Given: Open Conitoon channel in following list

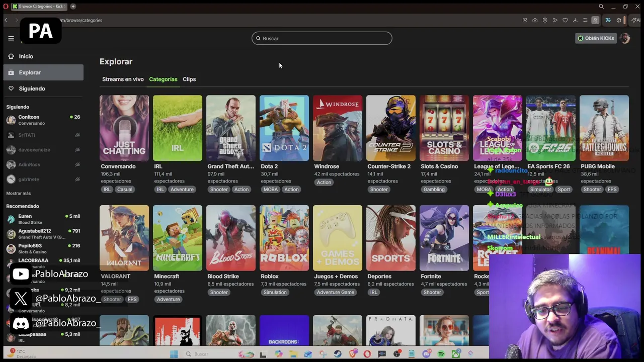Looking at the screenshot, I should pyautogui.click(x=43, y=120).
